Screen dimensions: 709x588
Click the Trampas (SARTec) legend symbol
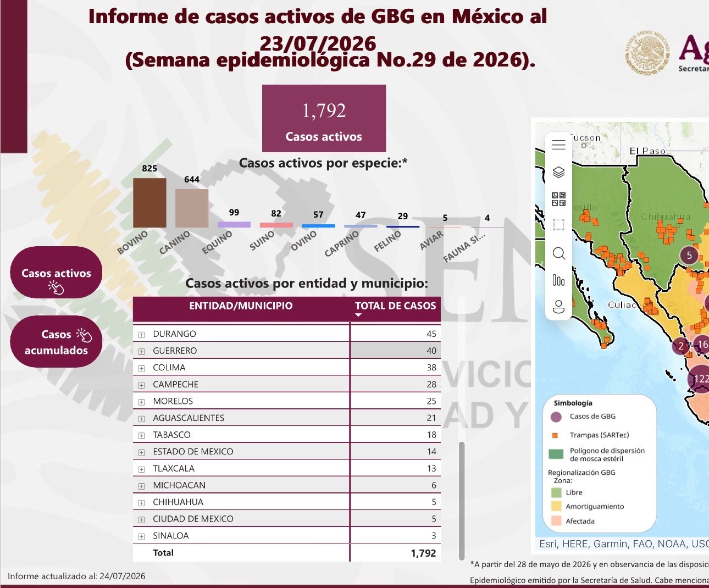[x=555, y=435]
